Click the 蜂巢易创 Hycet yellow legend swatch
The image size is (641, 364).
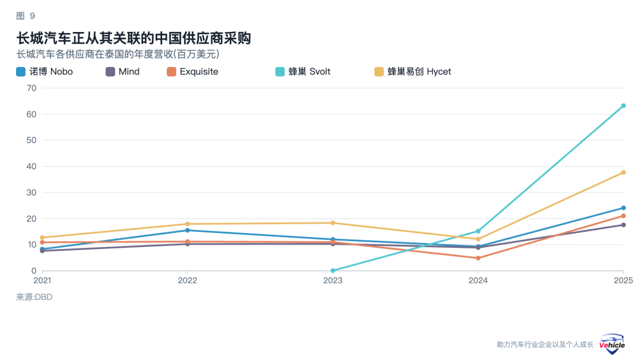tap(379, 72)
